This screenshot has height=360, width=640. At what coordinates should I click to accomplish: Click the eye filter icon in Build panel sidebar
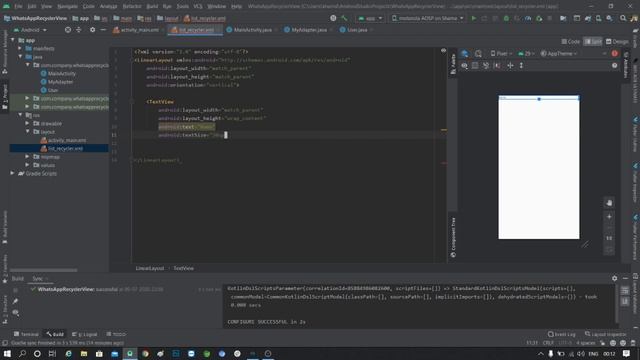click(16, 313)
